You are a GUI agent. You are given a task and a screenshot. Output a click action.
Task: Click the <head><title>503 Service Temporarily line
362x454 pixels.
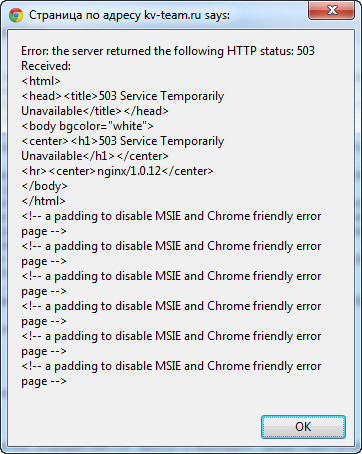click(122, 96)
